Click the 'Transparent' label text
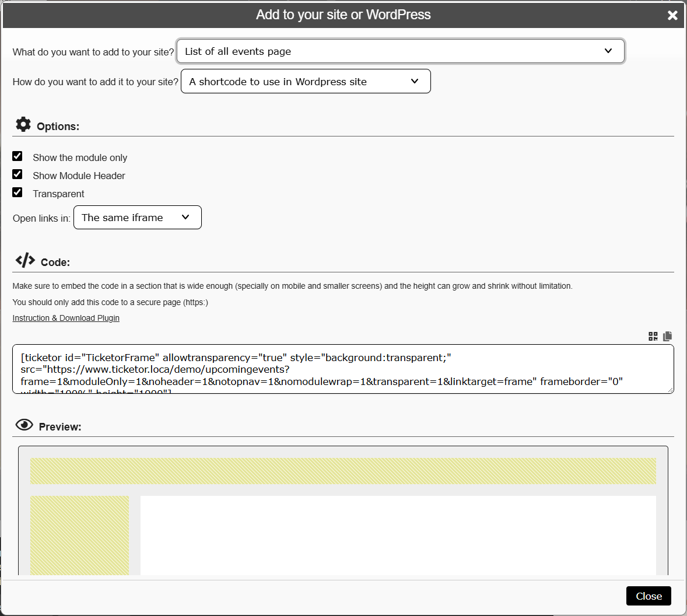The image size is (687, 616). [58, 194]
